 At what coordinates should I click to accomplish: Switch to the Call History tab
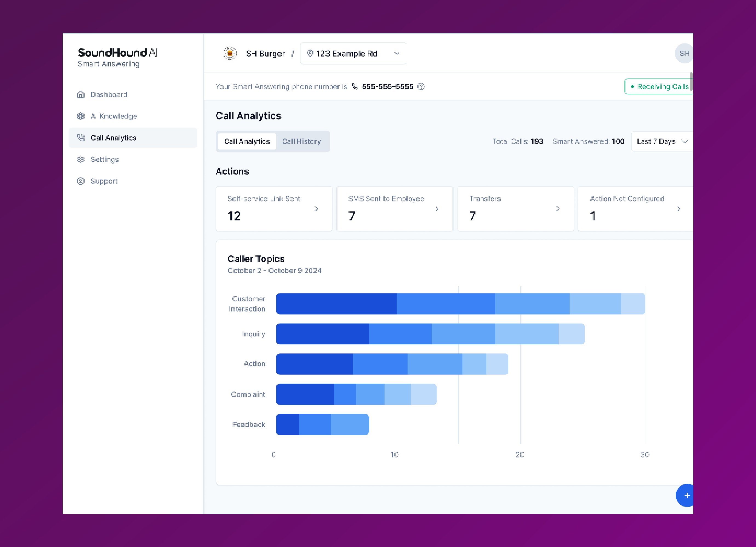point(301,142)
